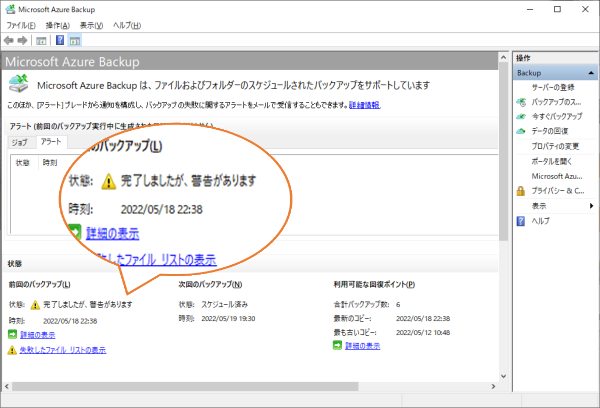Switch to the ジョブ tab
The width and height of the screenshot is (600, 408).
19,142
